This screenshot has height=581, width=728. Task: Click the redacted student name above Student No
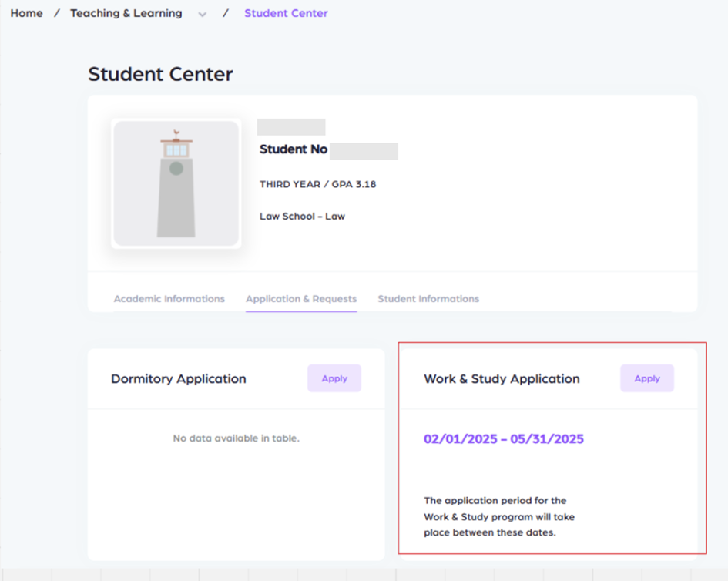tap(291, 127)
